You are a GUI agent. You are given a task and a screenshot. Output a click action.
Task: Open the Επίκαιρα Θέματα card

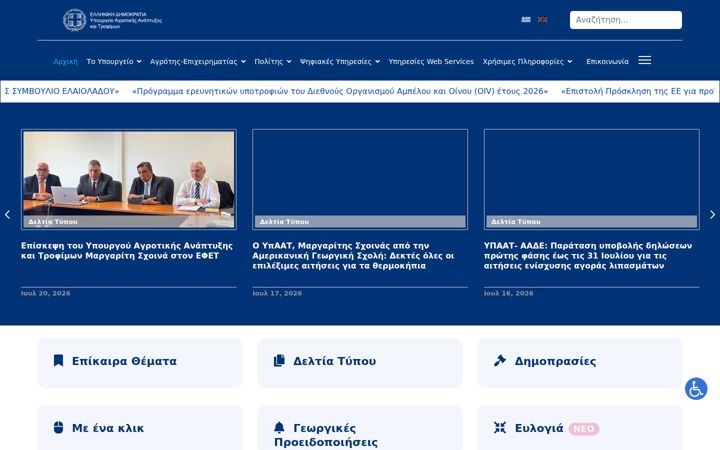point(140,363)
